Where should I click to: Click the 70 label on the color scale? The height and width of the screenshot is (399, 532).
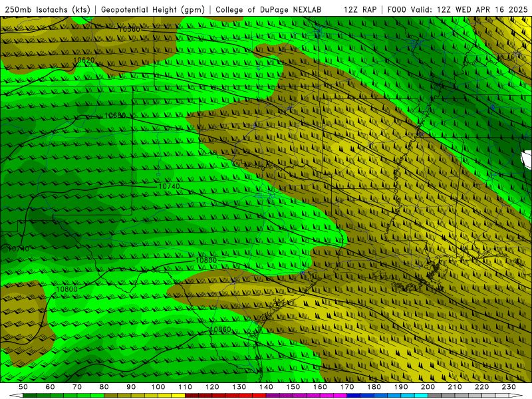tap(77, 387)
